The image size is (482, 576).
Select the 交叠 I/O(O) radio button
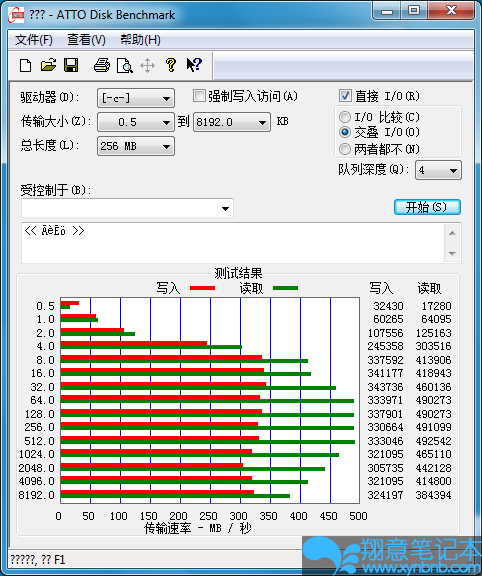click(x=345, y=132)
